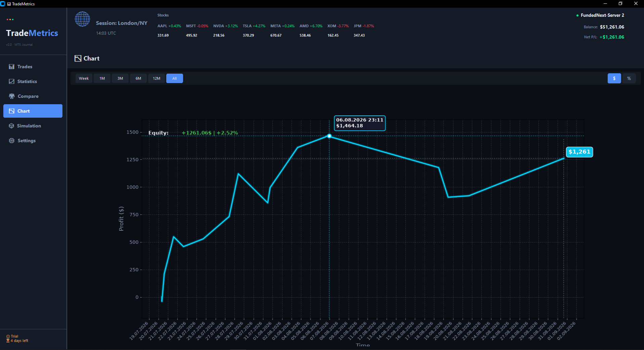
Task: Select the 1M time range
Action: (102, 78)
